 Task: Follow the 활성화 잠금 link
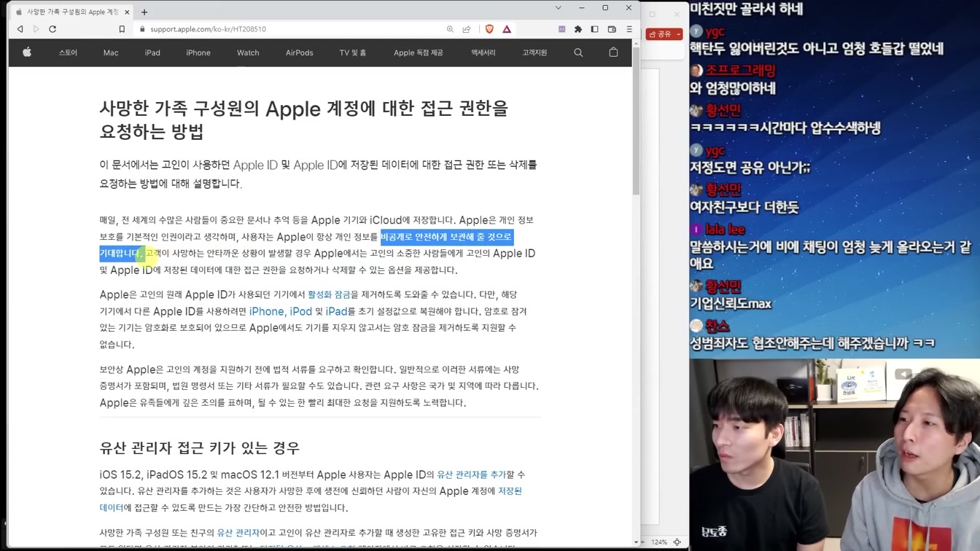329,294
